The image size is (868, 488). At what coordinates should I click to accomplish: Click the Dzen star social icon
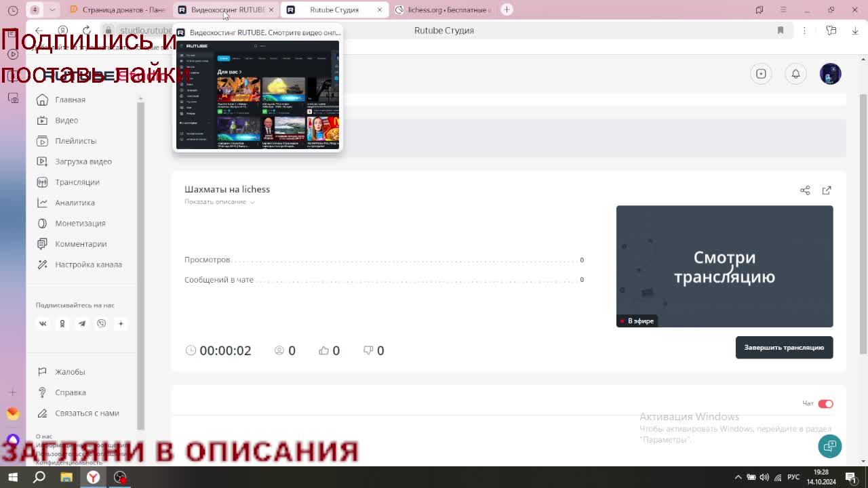[121, 323]
